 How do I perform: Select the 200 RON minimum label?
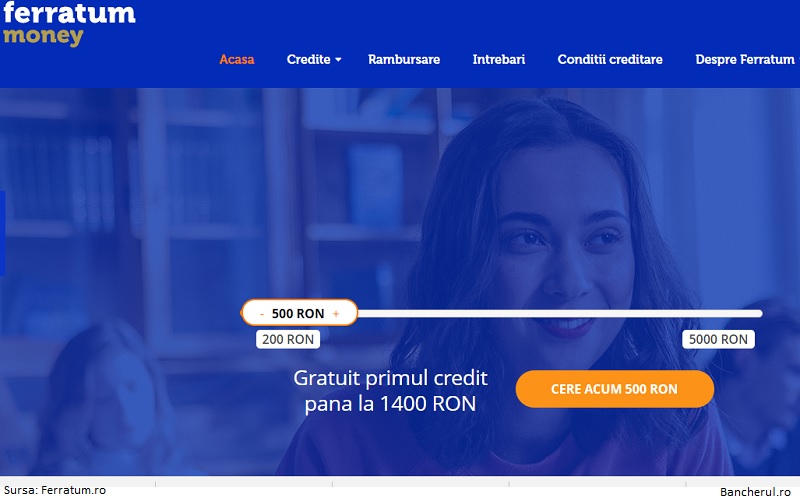click(288, 339)
